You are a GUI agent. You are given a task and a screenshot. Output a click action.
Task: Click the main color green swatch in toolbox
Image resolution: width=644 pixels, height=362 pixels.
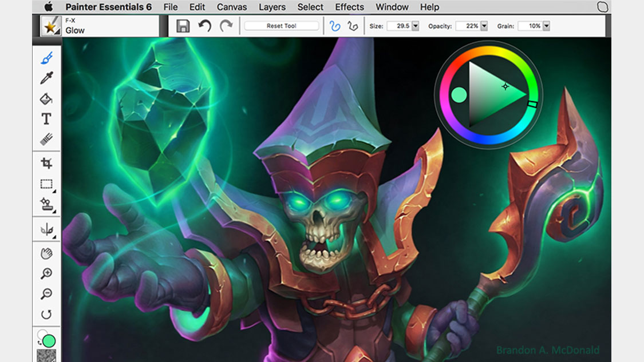tap(49, 341)
